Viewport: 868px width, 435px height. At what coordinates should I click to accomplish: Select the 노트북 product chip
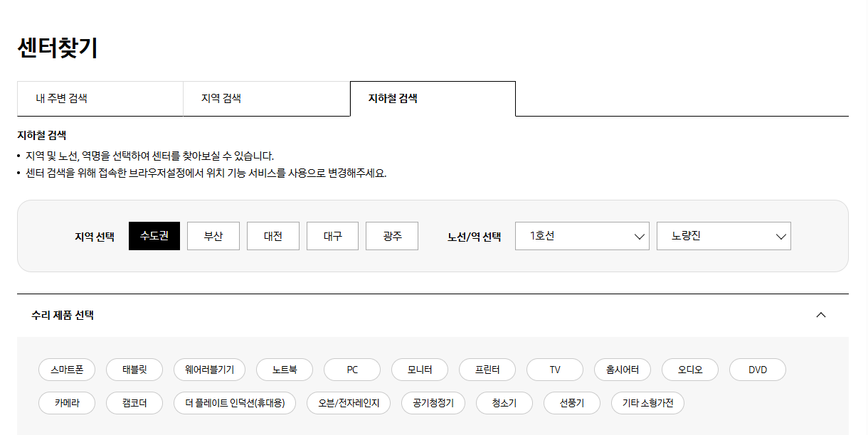284,369
